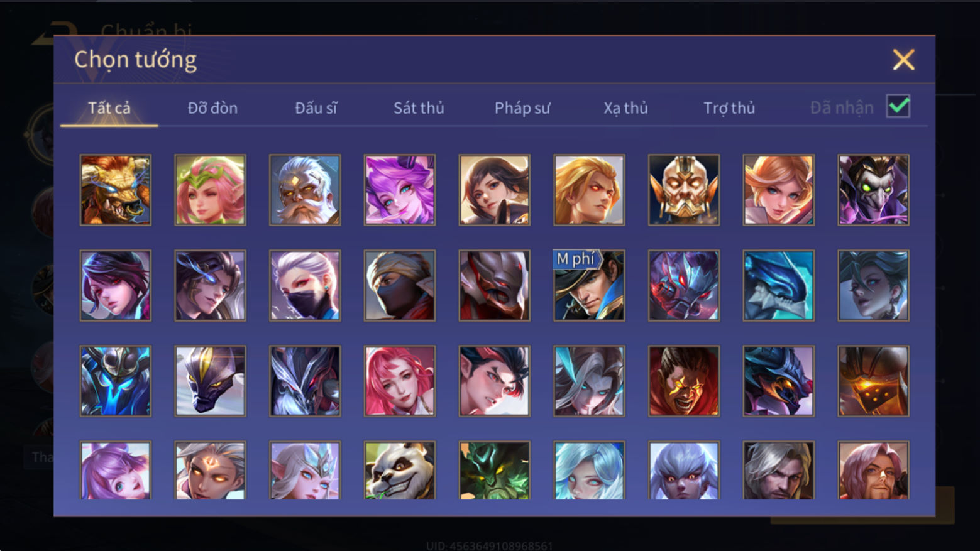Select the pink-haired woman with flower crown

[x=210, y=190]
